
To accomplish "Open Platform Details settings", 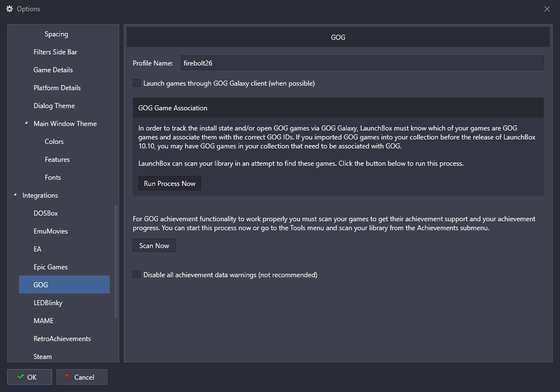I will (x=57, y=88).
